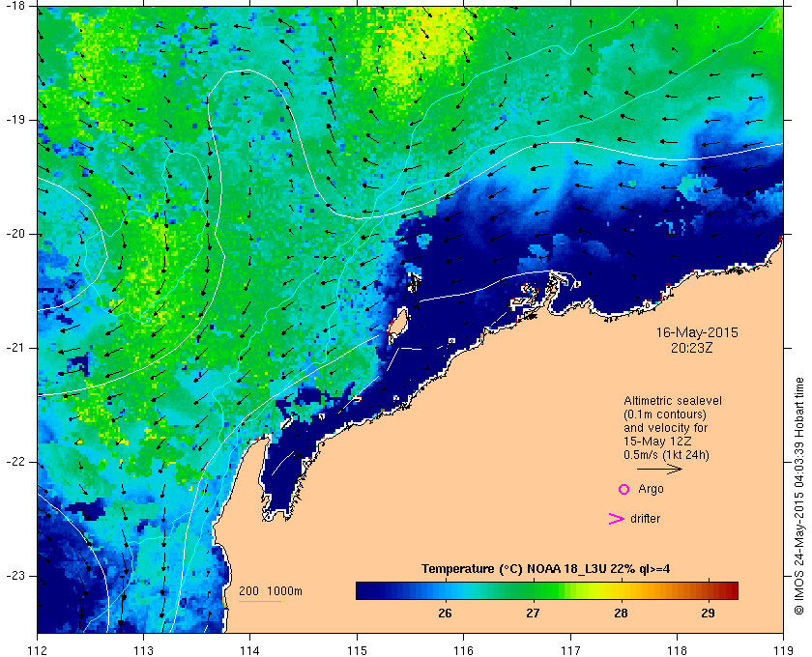Click the '0.5m/s (1kt 24h)' label
812x657 pixels.
(x=666, y=455)
